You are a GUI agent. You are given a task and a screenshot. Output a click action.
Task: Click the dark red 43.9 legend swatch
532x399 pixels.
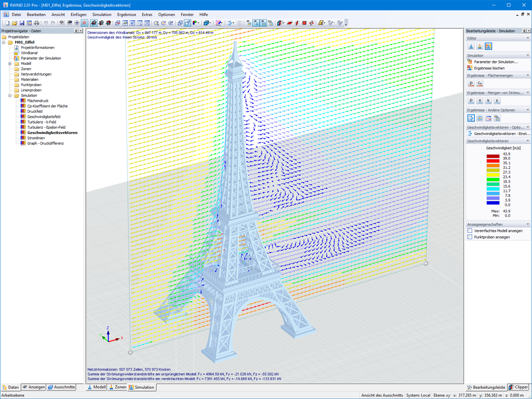point(493,156)
